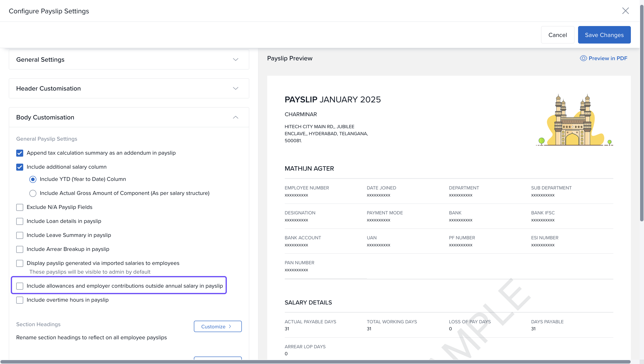Check Include overtime hours in payslip
This screenshot has height=364, width=644.
(x=20, y=300)
